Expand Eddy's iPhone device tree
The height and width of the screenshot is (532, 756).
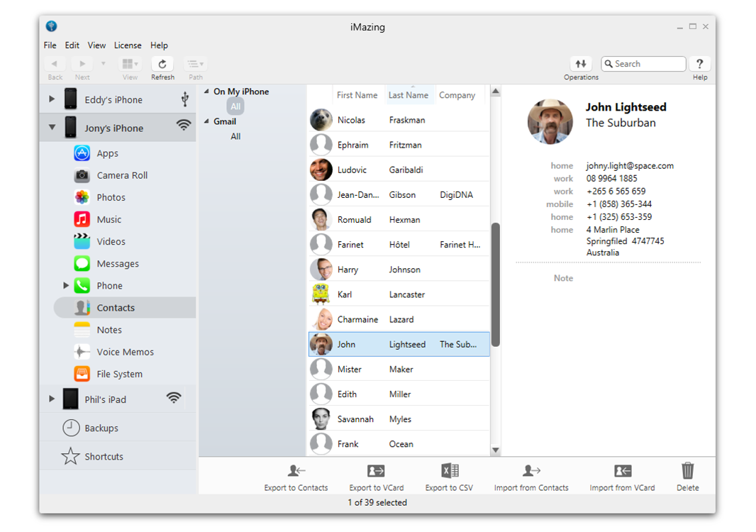pos(52,99)
